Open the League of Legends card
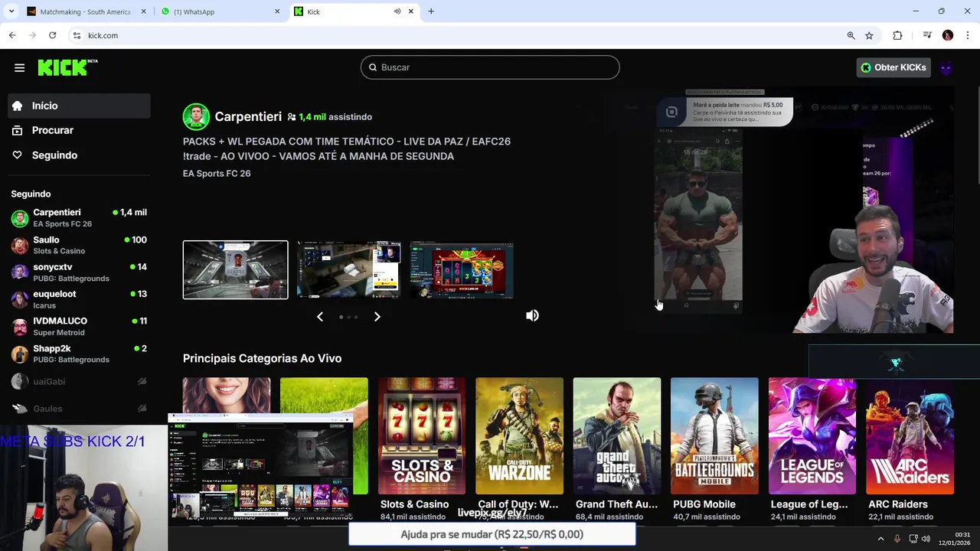Image resolution: width=980 pixels, height=551 pixels. coord(812,436)
